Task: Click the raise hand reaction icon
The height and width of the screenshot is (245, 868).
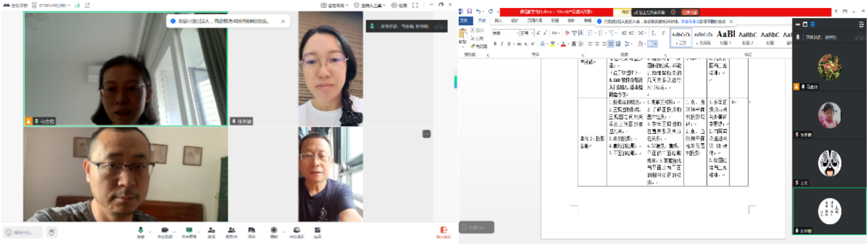Action: [x=51, y=232]
